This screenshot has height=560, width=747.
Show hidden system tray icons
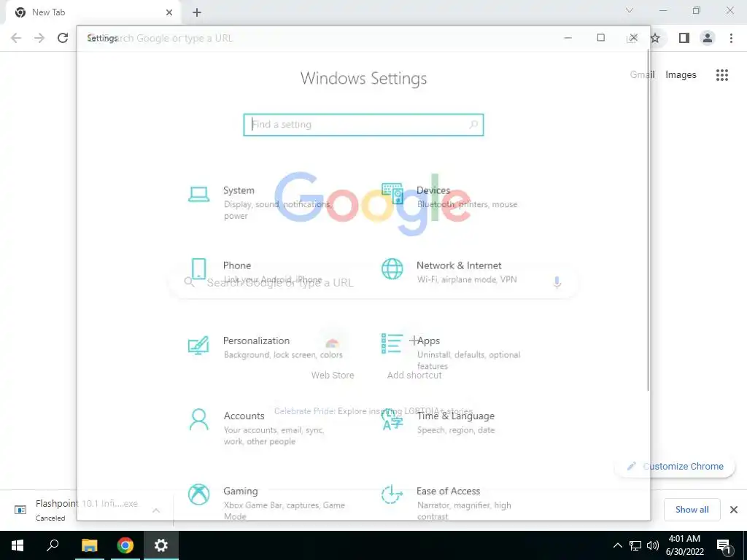[x=617, y=545]
